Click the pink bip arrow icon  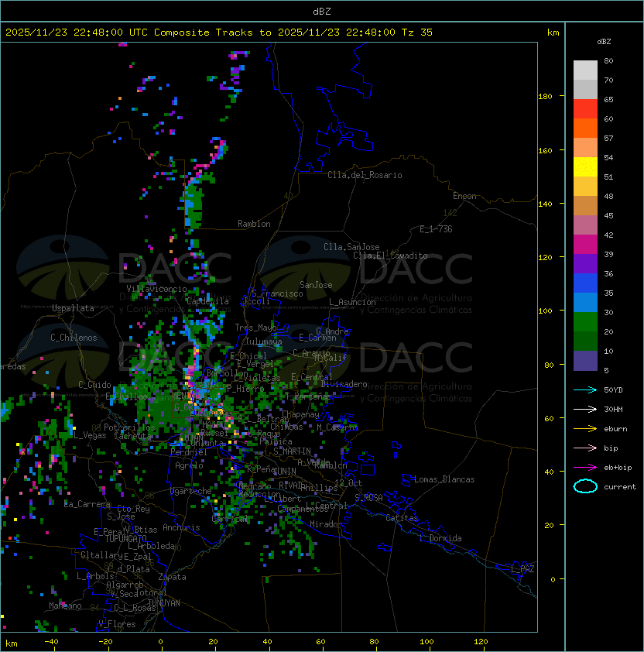click(x=585, y=448)
